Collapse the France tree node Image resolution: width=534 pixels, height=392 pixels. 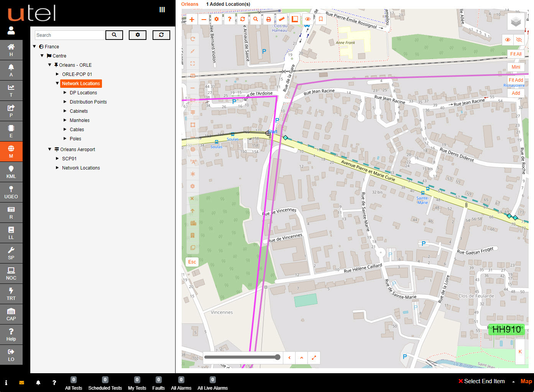[x=35, y=46]
